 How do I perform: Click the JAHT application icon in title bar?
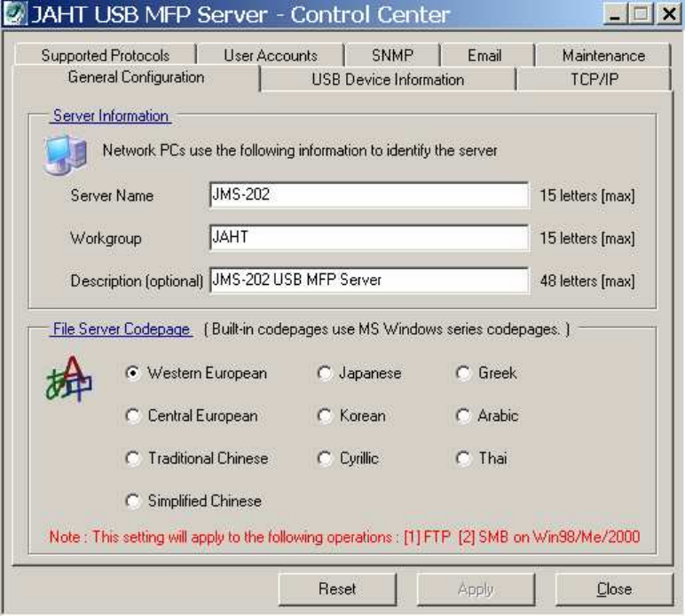pyautogui.click(x=14, y=14)
